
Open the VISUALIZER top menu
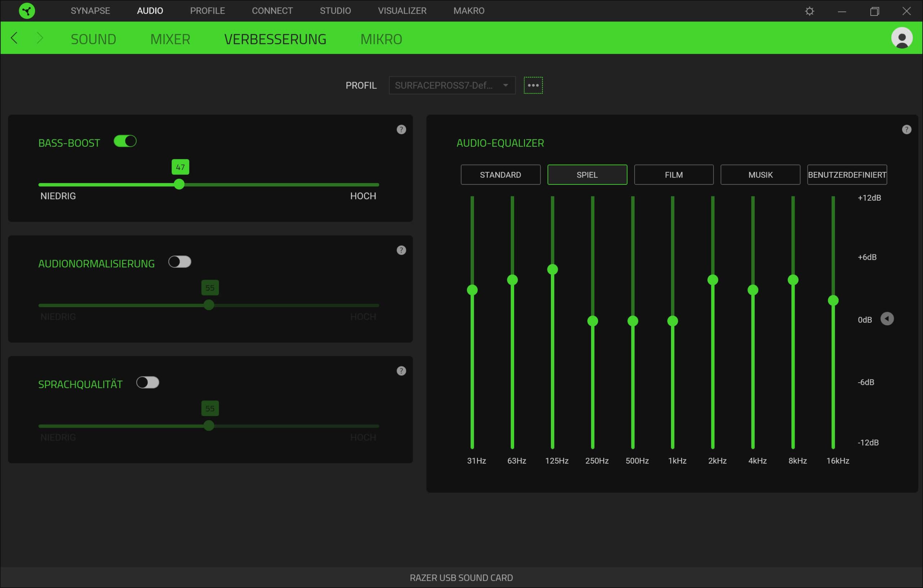[402, 11]
